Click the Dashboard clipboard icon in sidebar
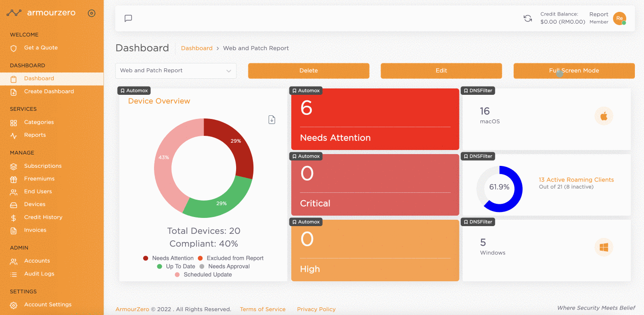This screenshot has height=315, width=644. pyautogui.click(x=14, y=79)
